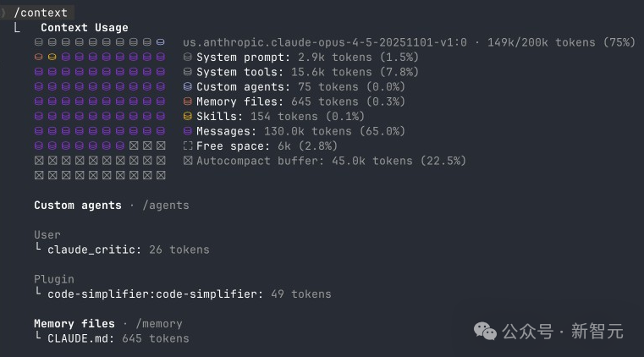
Task: Select the bold Custom agents section heading
Action: 78,206
